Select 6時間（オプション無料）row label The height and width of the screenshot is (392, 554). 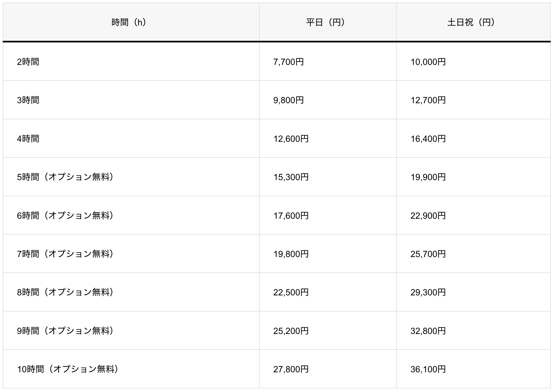[x=65, y=216]
